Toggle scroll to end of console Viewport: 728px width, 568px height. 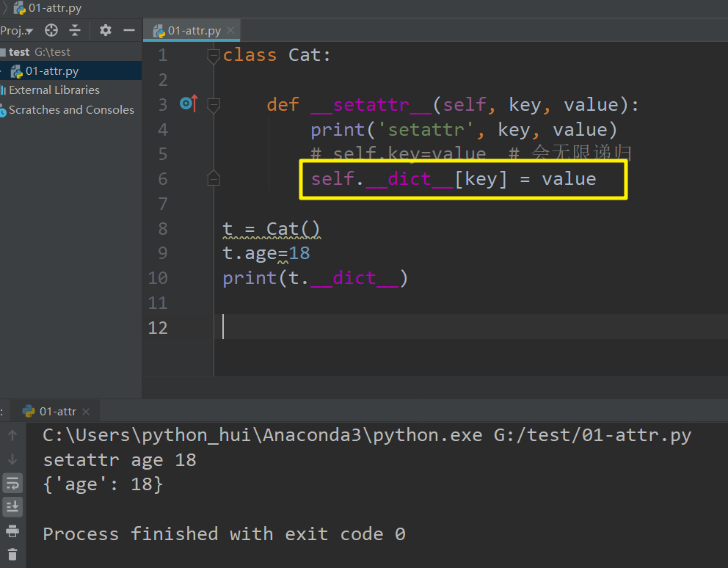12,506
